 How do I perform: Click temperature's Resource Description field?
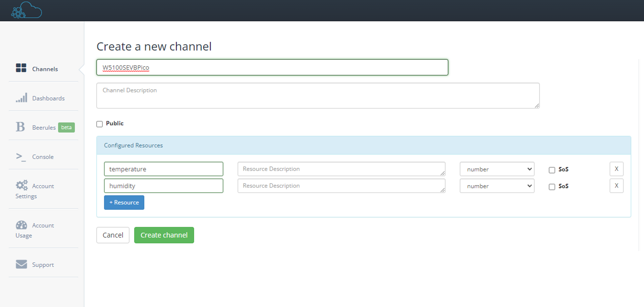point(341,169)
